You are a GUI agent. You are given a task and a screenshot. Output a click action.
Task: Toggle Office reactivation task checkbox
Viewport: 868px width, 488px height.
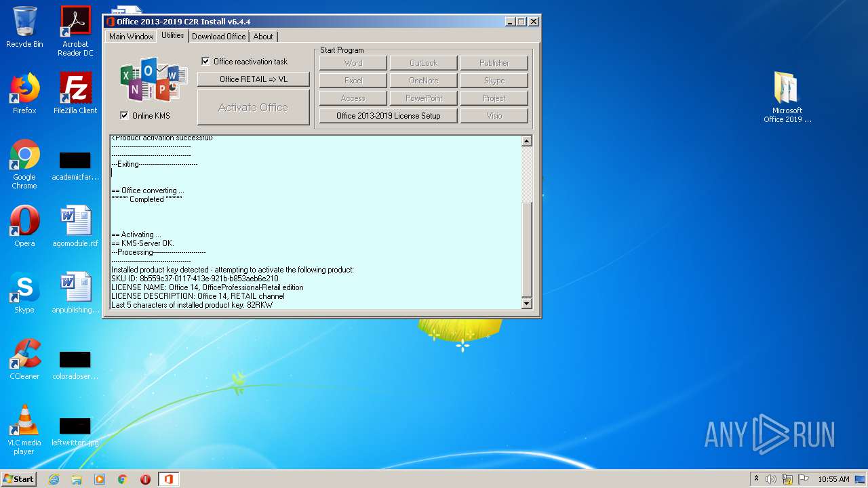click(x=205, y=62)
